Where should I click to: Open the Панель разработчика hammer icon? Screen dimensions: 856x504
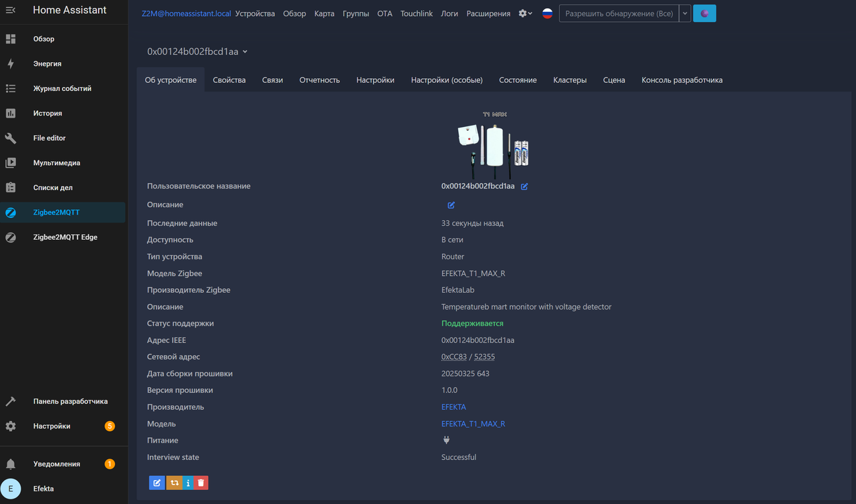pos(11,401)
